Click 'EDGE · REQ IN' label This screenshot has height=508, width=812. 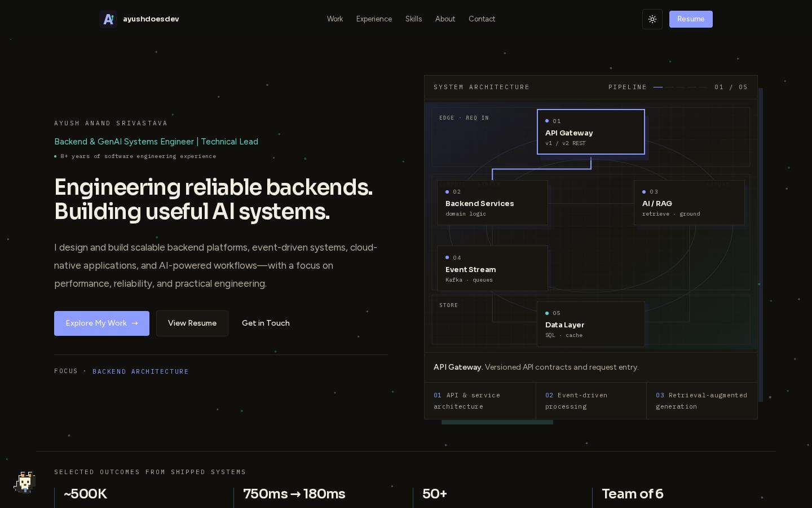coord(464,118)
